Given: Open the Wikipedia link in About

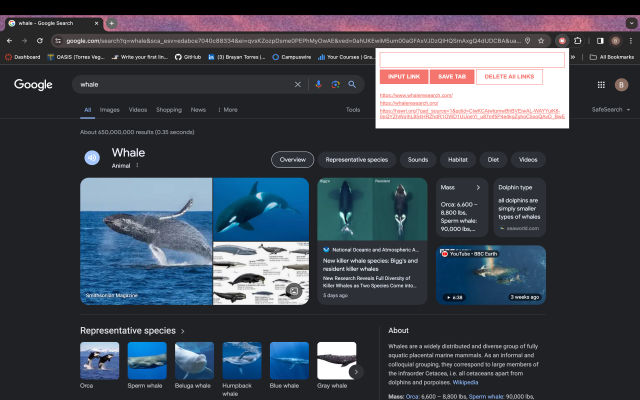Looking at the screenshot, I should (x=465, y=382).
